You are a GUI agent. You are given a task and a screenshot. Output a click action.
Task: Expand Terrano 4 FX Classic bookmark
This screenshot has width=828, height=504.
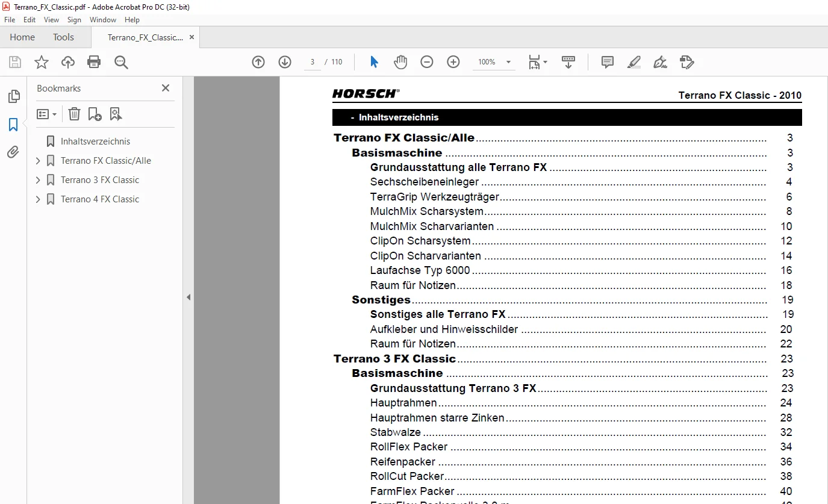click(x=38, y=199)
